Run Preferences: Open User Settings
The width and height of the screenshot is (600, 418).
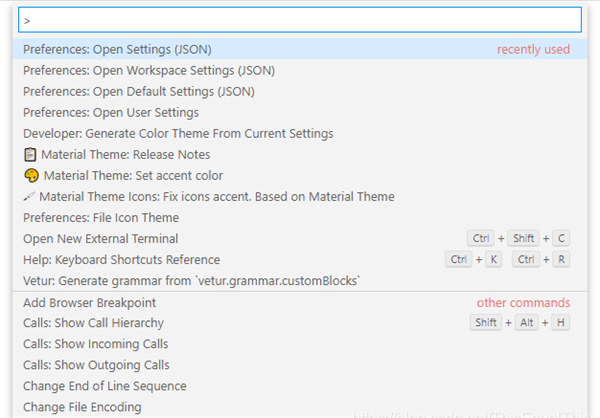click(111, 112)
